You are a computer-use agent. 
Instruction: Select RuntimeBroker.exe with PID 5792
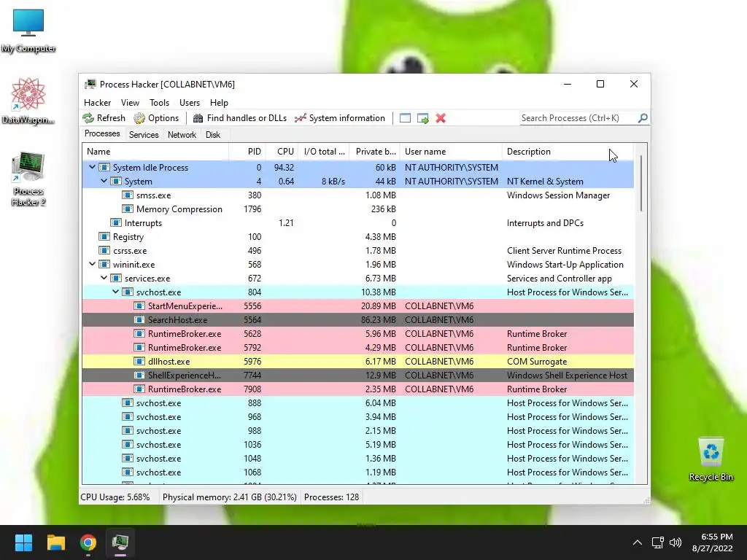pyautogui.click(x=357, y=348)
